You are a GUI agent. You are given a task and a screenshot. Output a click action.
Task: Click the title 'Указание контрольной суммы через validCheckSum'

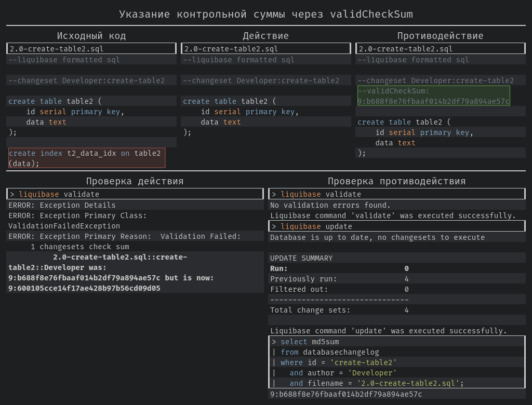click(265, 14)
